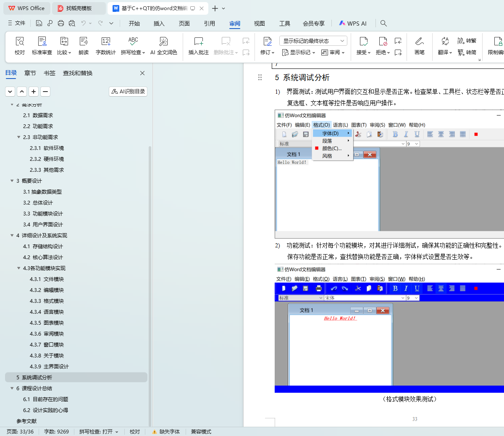Collapse 3 概要设计 outline node
This screenshot has height=436, width=504.
12,181
